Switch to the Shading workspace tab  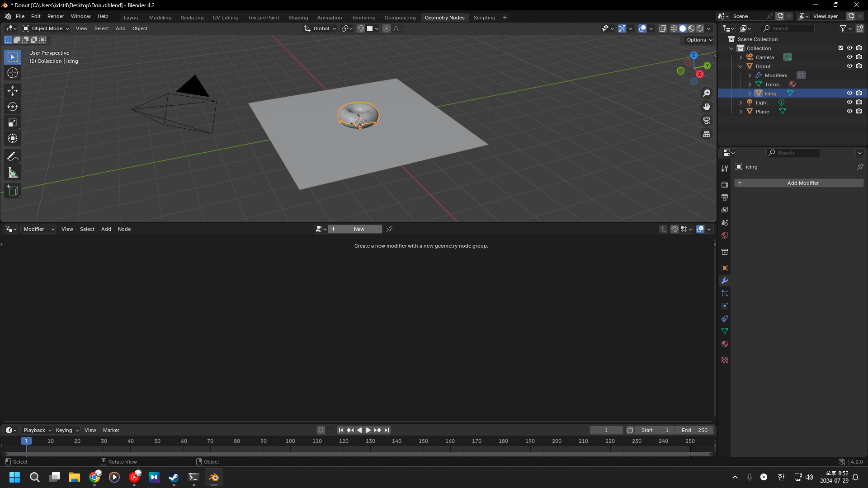(x=298, y=18)
